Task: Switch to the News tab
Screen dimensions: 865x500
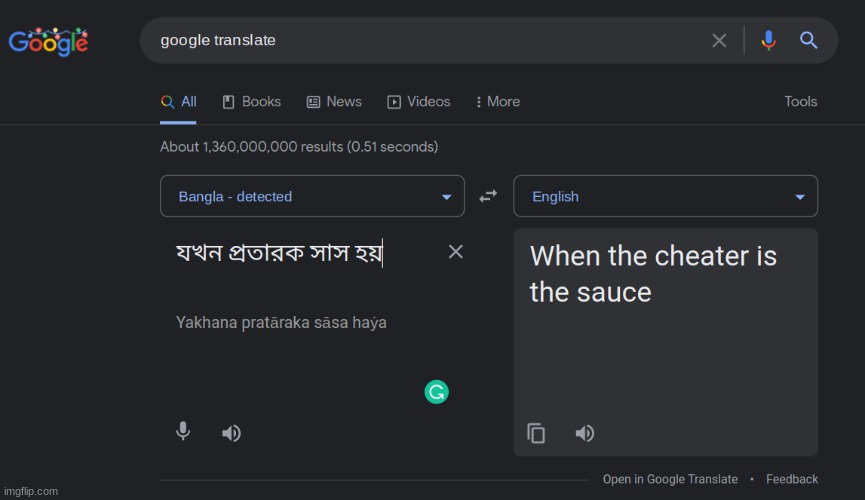Action: tap(334, 102)
